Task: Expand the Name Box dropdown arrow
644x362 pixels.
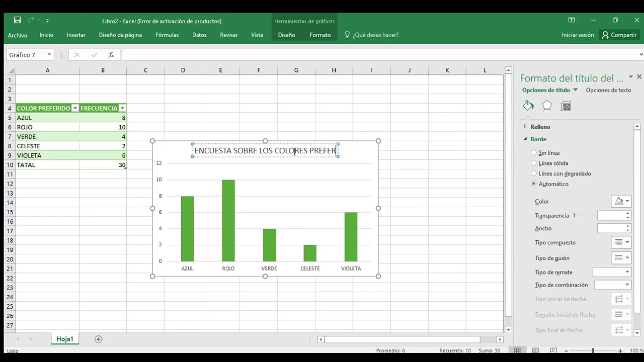Action: 49,55
